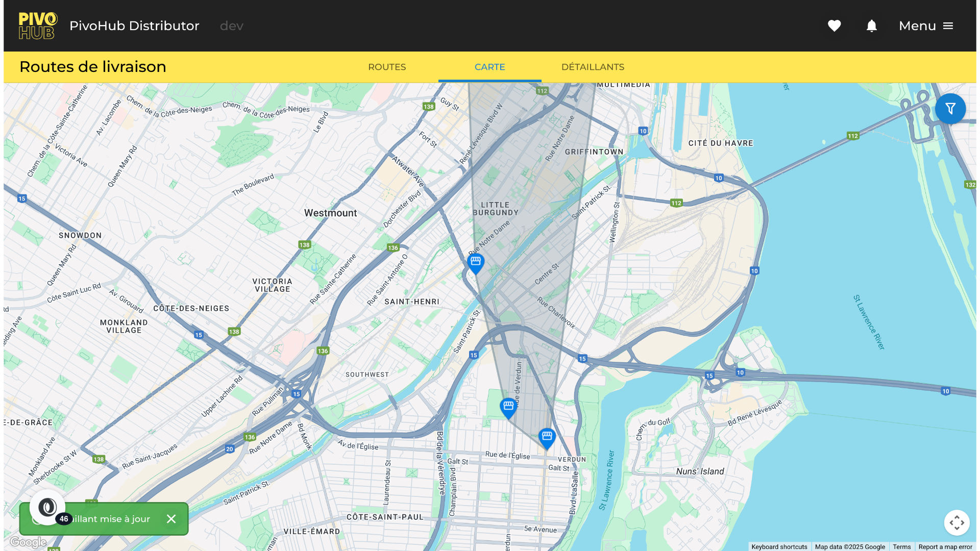Screen dimensions: 980x551
Task: Click the Google logo on map
Action: (x=29, y=542)
